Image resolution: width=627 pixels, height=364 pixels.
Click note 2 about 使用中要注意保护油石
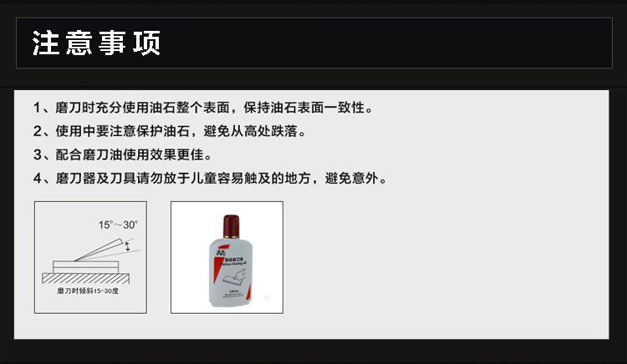click(170, 131)
